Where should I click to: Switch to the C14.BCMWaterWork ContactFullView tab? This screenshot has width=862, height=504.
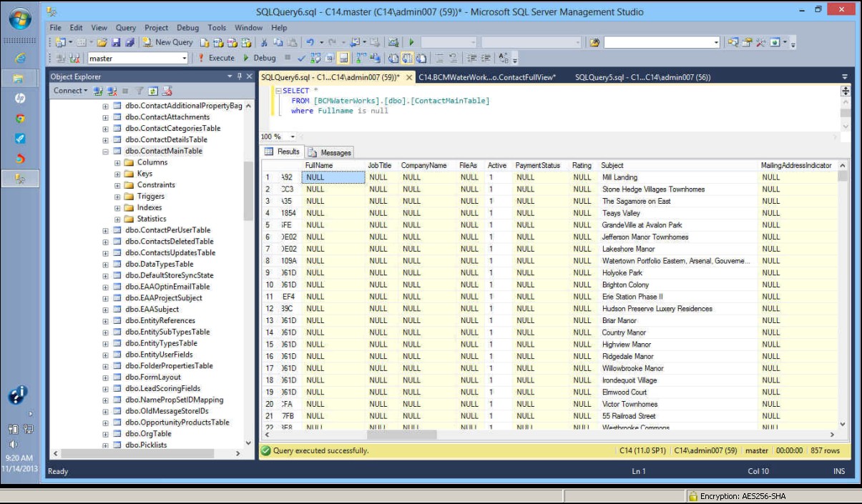click(x=487, y=77)
